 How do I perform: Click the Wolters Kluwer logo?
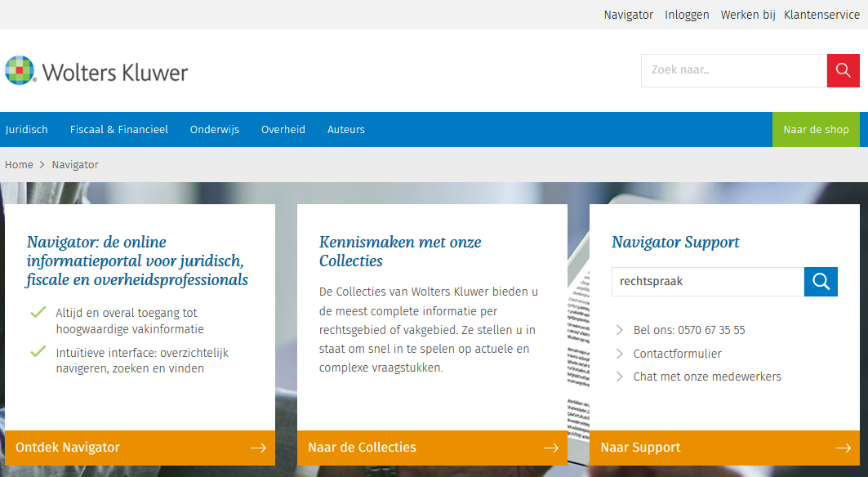(96, 71)
